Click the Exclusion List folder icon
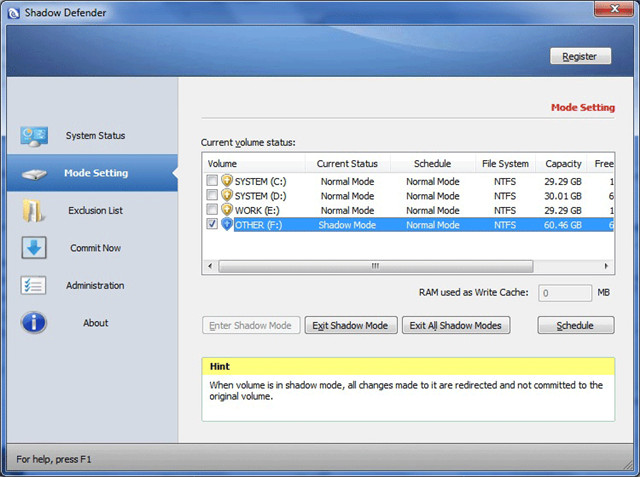This screenshot has width=640, height=477. [x=33, y=211]
